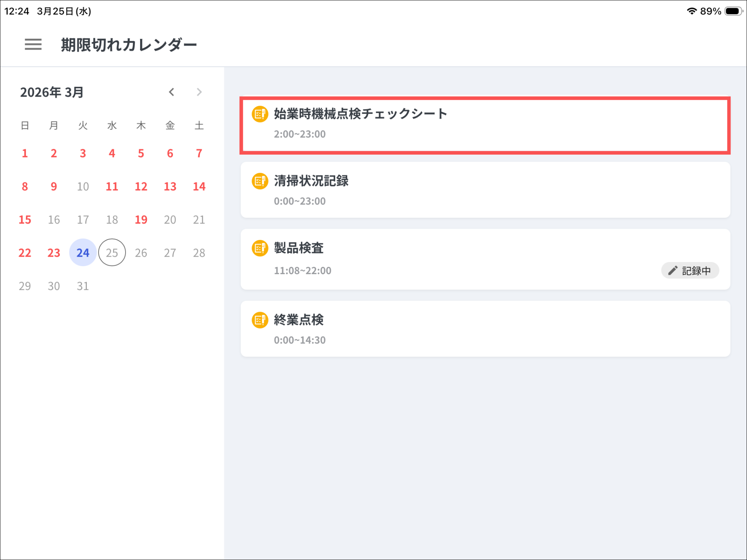747x560 pixels.
Task: Open the 清掃状況記録 title
Action: pos(311,181)
